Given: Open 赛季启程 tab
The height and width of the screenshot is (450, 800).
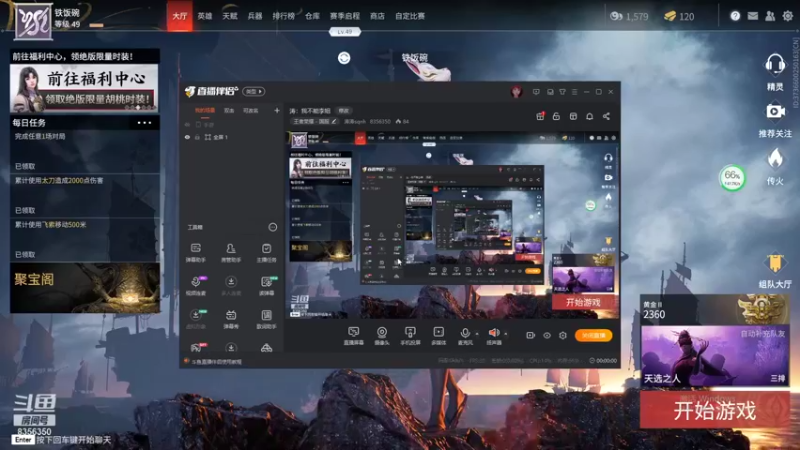Looking at the screenshot, I should [x=345, y=16].
